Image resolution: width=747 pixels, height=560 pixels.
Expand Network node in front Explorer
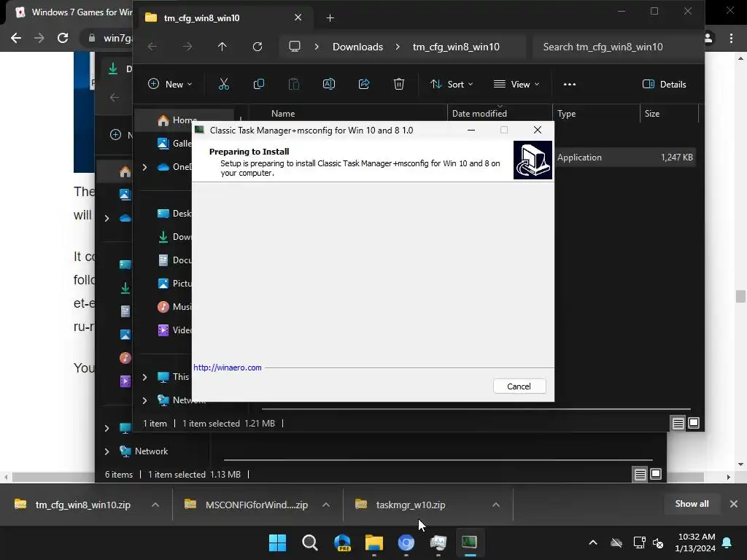[145, 400]
